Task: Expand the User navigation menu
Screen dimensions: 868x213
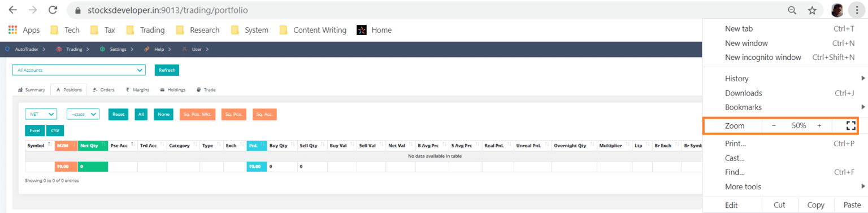Action: click(196, 49)
